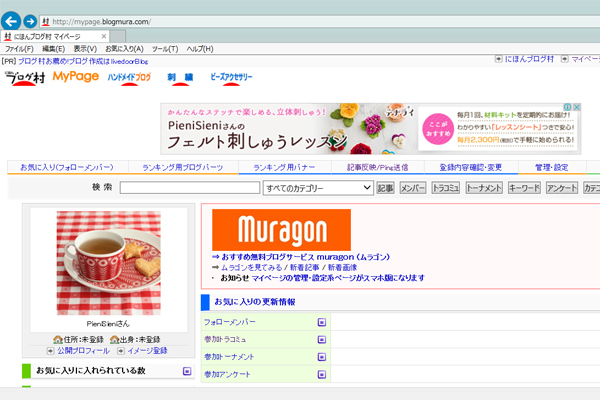600x400 pixels.
Task: Open a new blank browser tab
Action: tap(117, 37)
